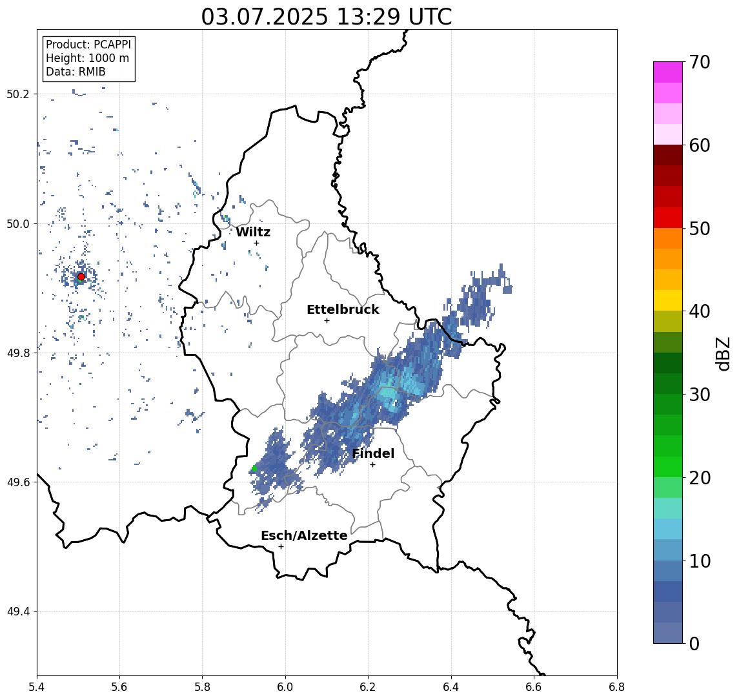739x700 pixels.
Task: Click the 'Product: PCAPPI' line
Action: coord(88,45)
